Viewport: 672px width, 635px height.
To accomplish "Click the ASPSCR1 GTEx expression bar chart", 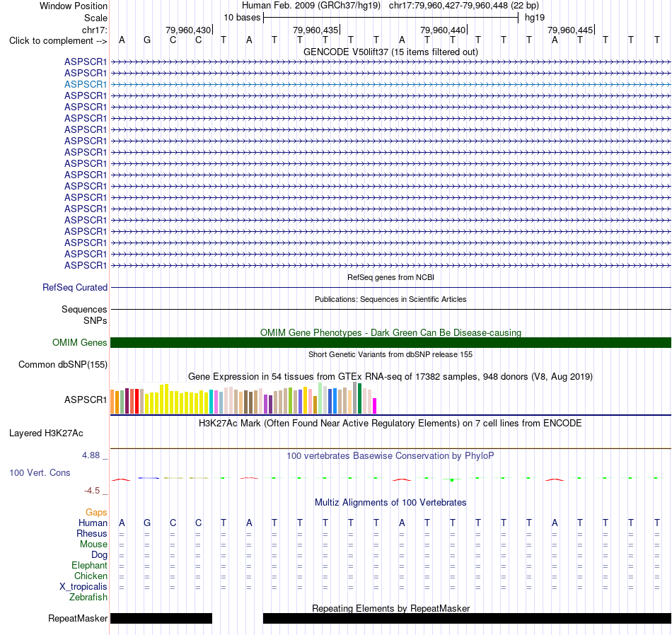I will pyautogui.click(x=243, y=398).
